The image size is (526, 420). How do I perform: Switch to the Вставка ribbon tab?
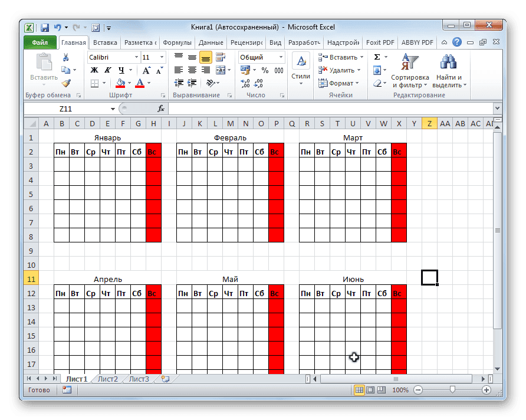pos(104,42)
